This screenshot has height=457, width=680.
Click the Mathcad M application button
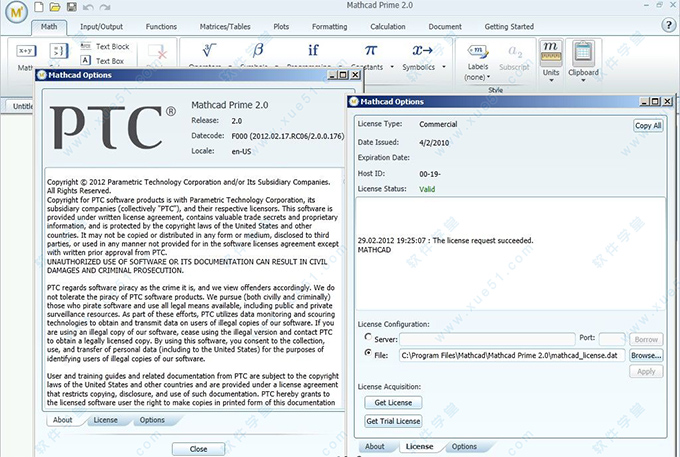(x=16, y=12)
